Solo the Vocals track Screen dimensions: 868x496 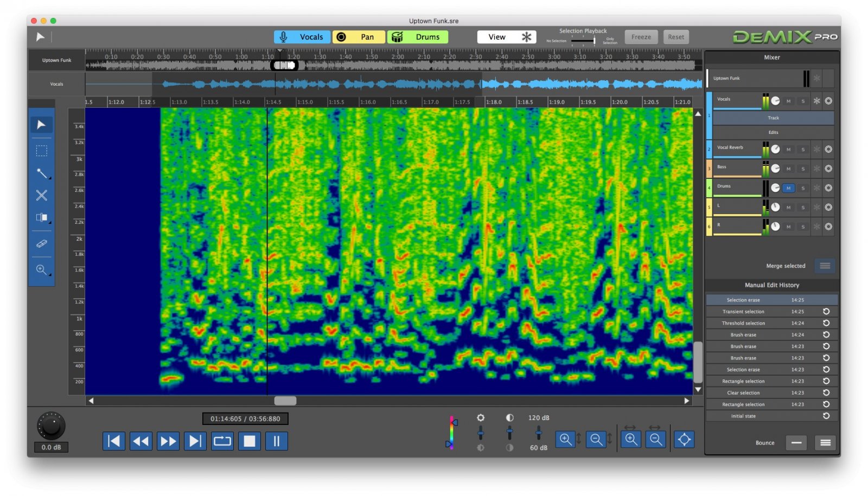(802, 101)
